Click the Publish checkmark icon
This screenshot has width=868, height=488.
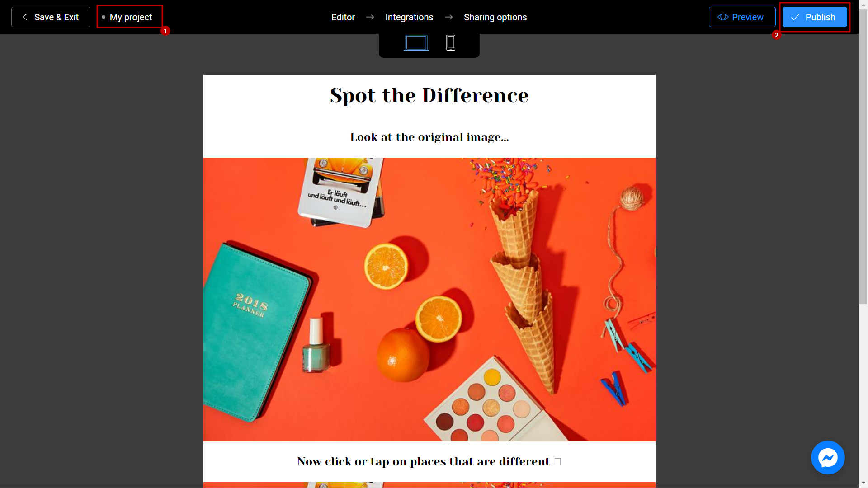coord(795,17)
